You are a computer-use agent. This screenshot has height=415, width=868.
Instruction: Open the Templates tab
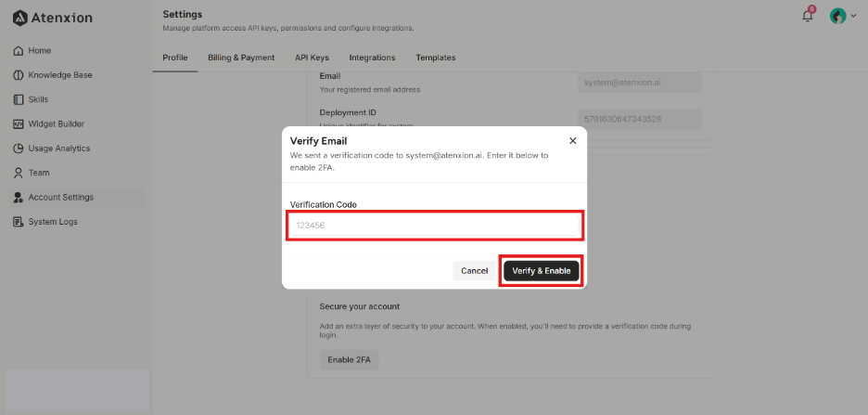436,58
